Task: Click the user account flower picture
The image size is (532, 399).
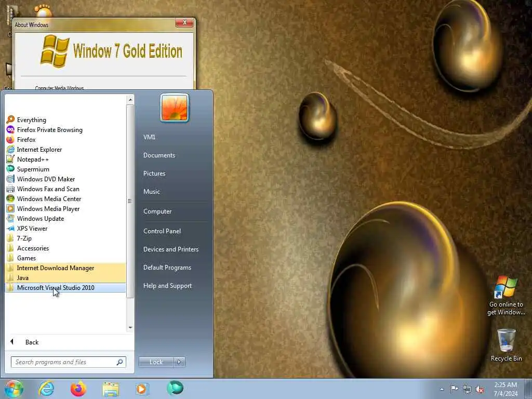Action: pyautogui.click(x=175, y=108)
